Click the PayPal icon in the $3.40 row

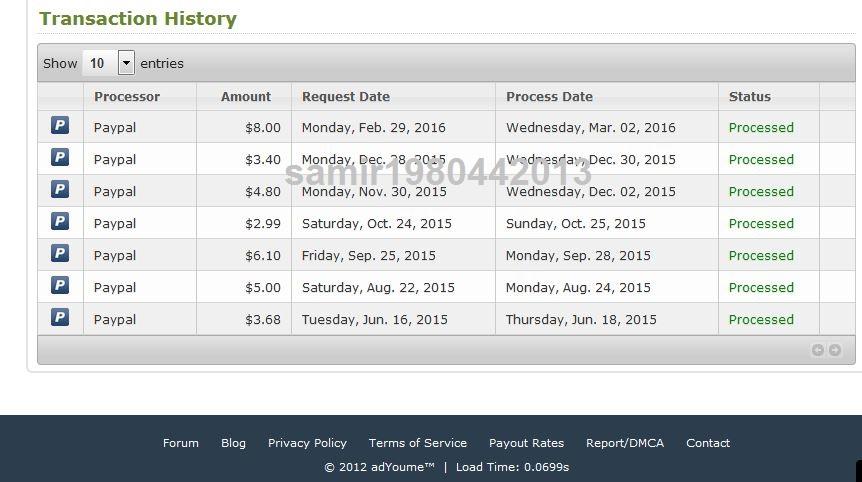pyautogui.click(x=60, y=157)
